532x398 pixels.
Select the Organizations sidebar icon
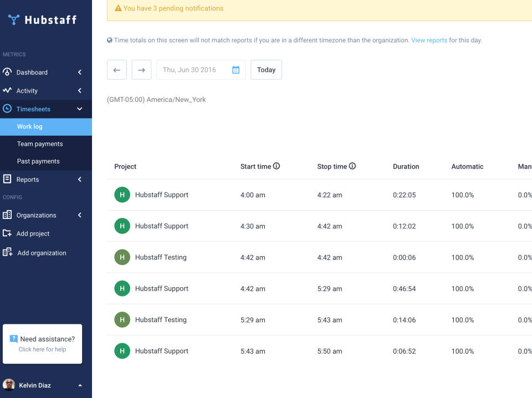[7, 215]
